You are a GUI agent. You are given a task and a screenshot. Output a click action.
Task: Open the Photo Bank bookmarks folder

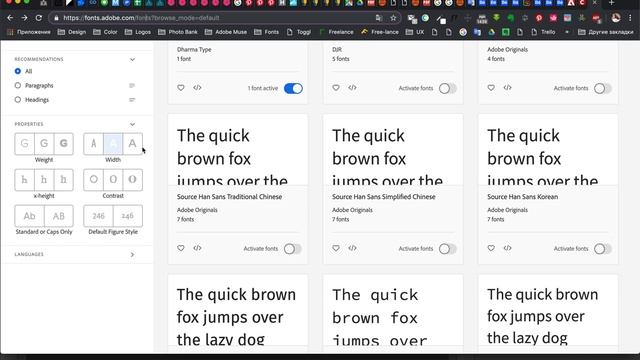[x=178, y=32]
